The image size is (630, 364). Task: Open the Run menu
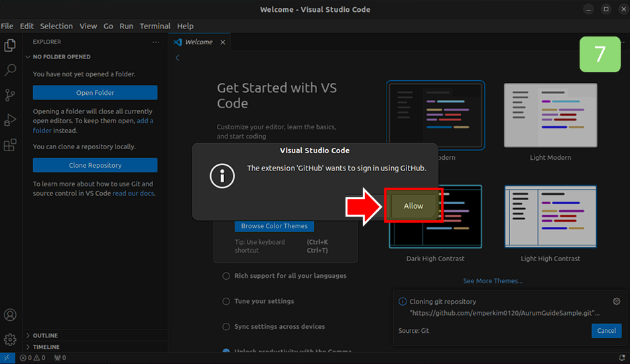126,26
